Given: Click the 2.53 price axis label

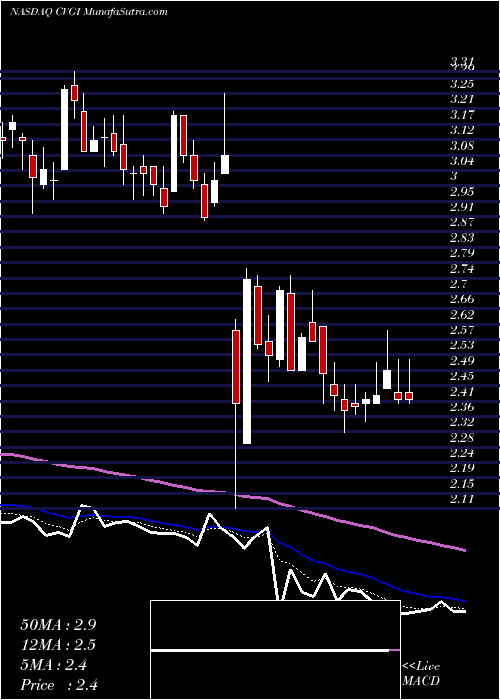Looking at the screenshot, I should pos(462,346).
